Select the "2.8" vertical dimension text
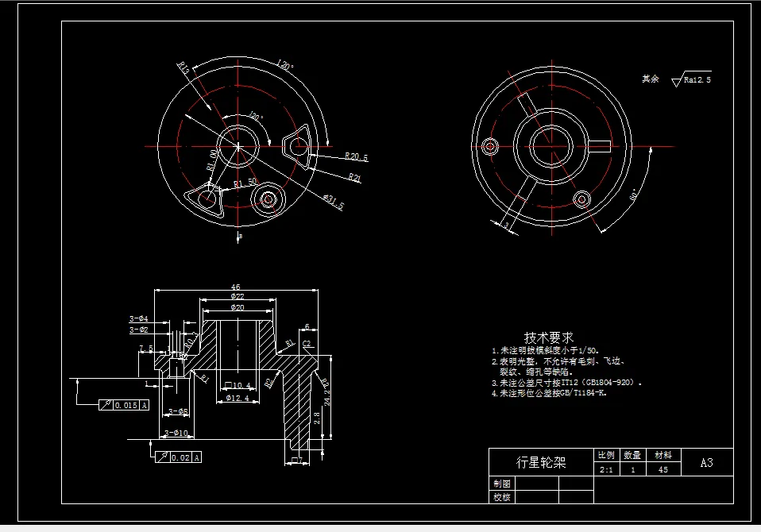761x532 pixels. 316,418
